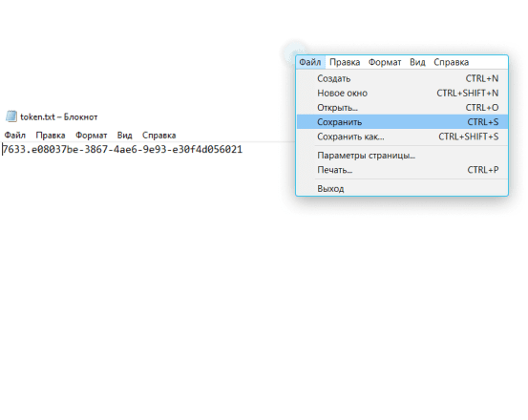Choose Открыть... menu entry
Image resolution: width=528 pixels, height=420 pixels.
point(402,107)
